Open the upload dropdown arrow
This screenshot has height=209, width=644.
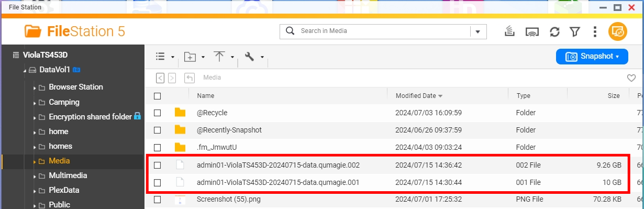click(232, 57)
